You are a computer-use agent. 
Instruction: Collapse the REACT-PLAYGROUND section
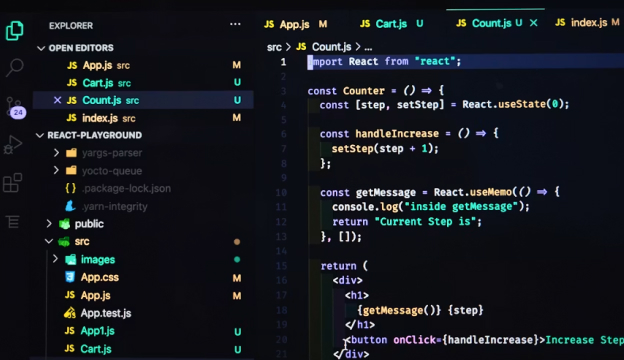tap(40, 135)
